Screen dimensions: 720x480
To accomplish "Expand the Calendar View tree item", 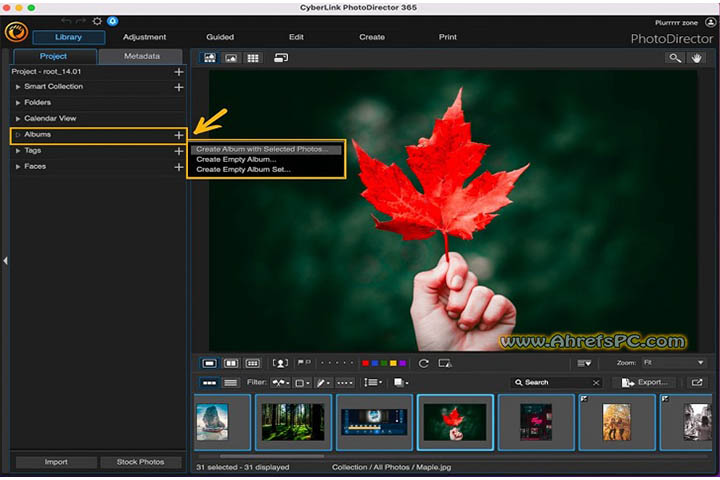I will (x=18, y=119).
